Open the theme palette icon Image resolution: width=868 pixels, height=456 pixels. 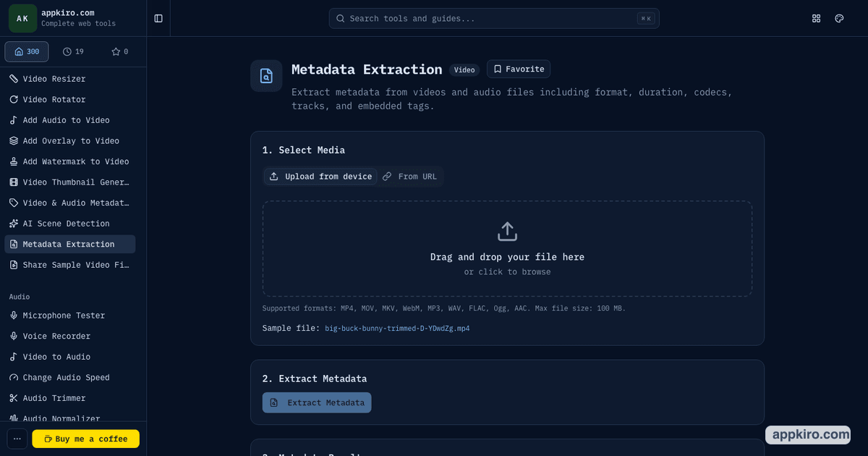[840, 18]
